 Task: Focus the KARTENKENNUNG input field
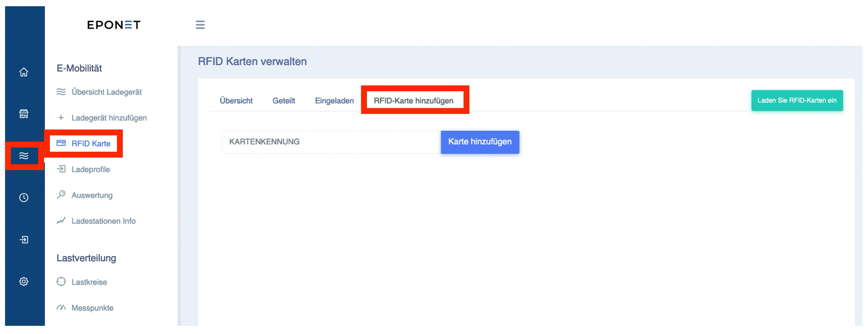tap(331, 142)
